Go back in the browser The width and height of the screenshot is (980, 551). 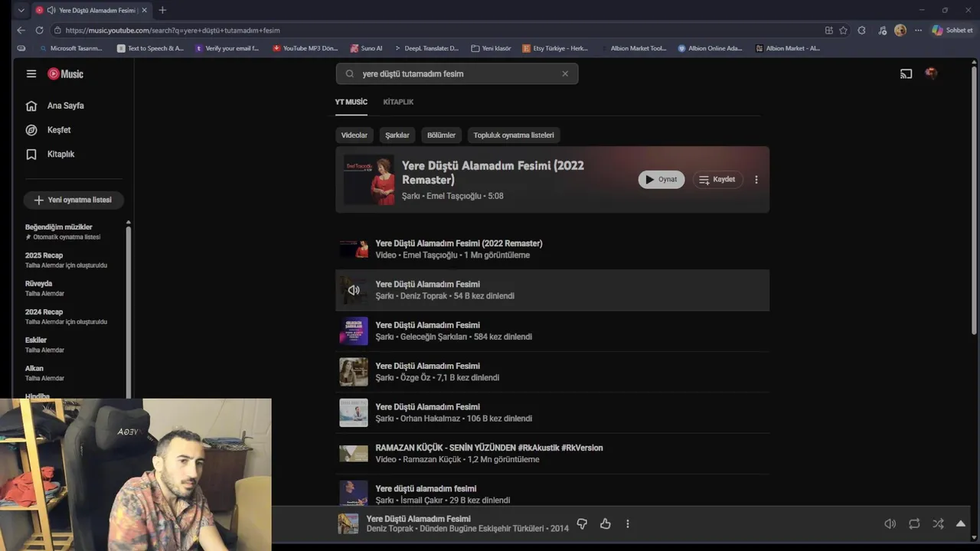point(21,31)
